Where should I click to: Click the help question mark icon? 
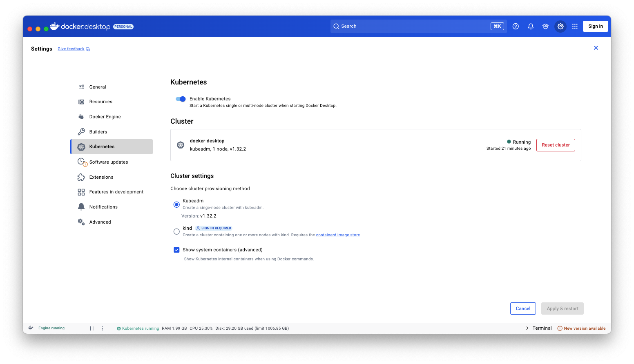point(516,26)
